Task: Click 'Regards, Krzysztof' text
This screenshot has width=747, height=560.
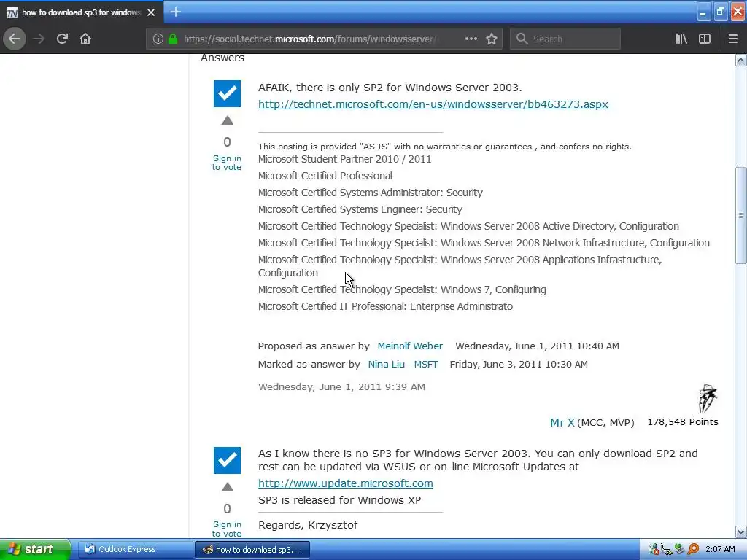Action: pos(308,525)
